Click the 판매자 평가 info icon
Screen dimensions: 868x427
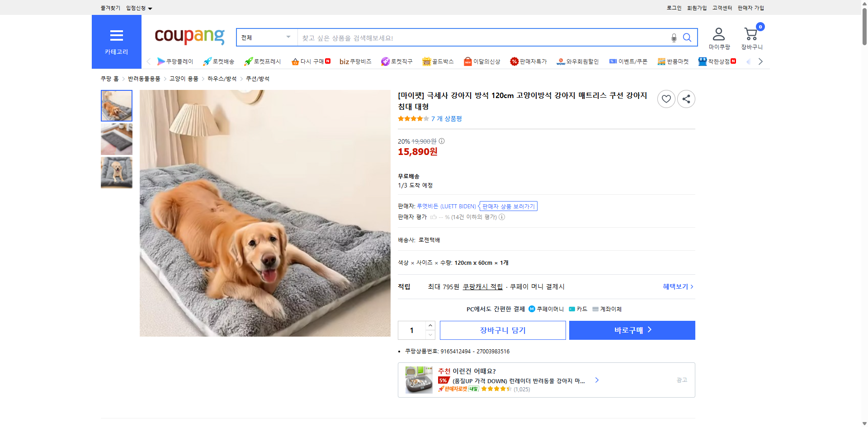502,217
